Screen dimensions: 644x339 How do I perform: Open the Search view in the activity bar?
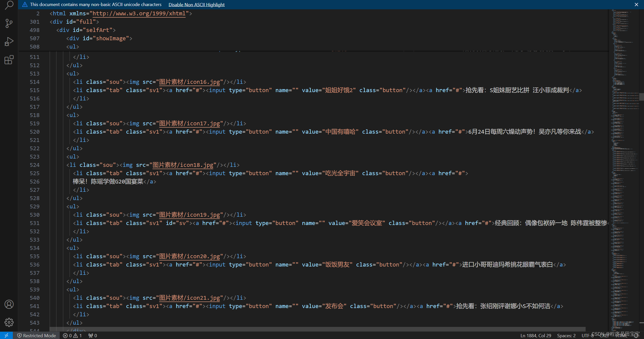[9, 5]
